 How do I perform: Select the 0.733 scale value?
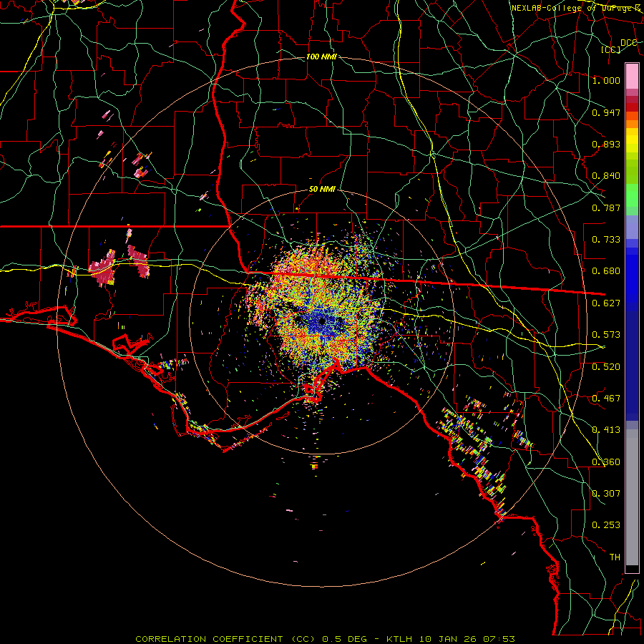click(606, 240)
